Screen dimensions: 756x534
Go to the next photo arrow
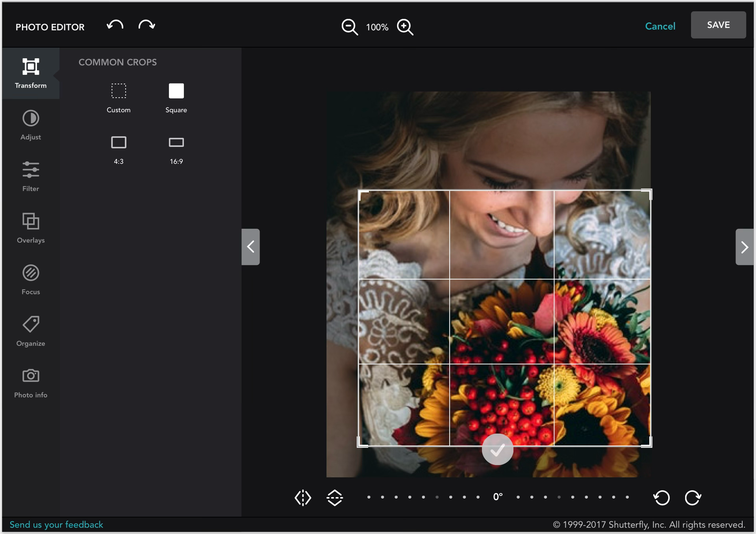pos(744,247)
